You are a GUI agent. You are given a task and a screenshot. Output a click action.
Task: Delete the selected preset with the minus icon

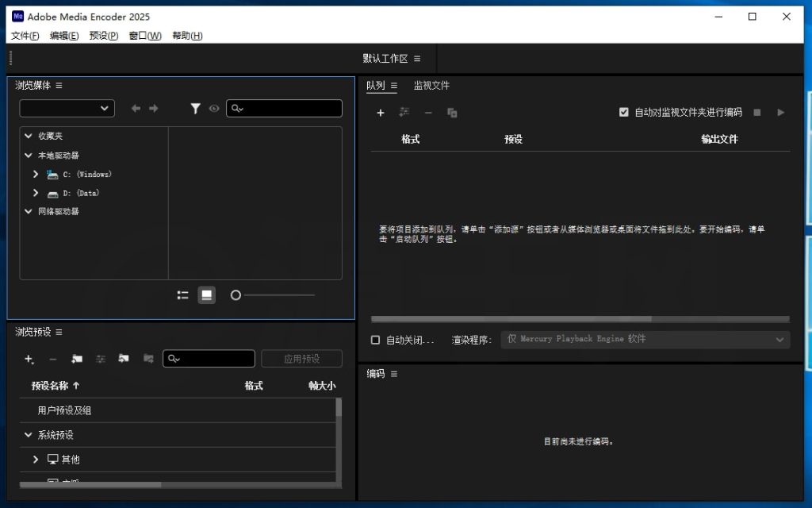tap(53, 359)
